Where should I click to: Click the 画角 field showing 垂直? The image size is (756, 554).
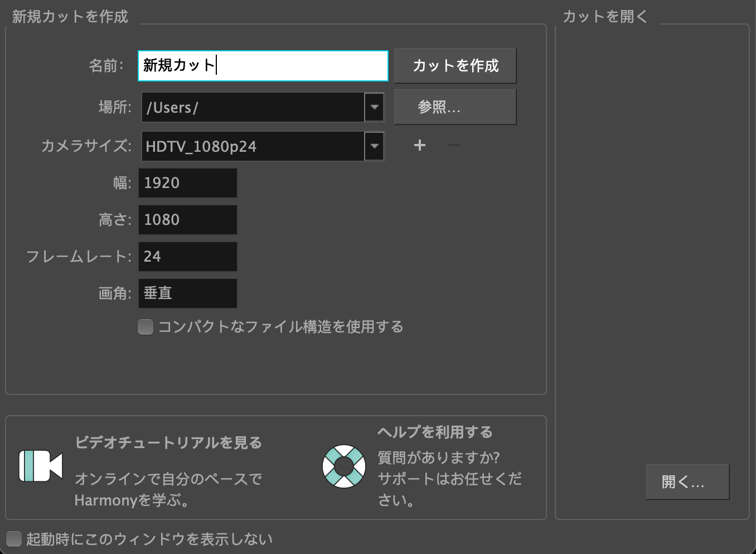188,293
